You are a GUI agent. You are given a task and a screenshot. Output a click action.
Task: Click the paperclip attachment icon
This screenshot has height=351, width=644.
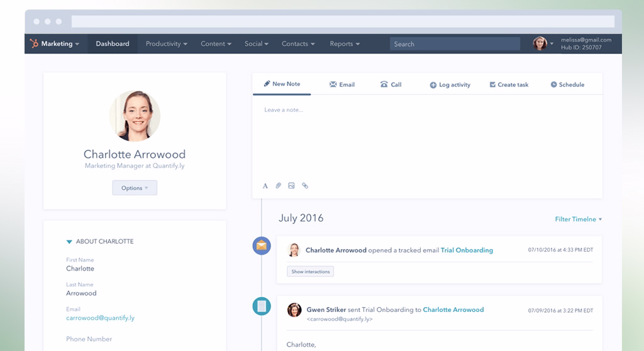tap(279, 186)
